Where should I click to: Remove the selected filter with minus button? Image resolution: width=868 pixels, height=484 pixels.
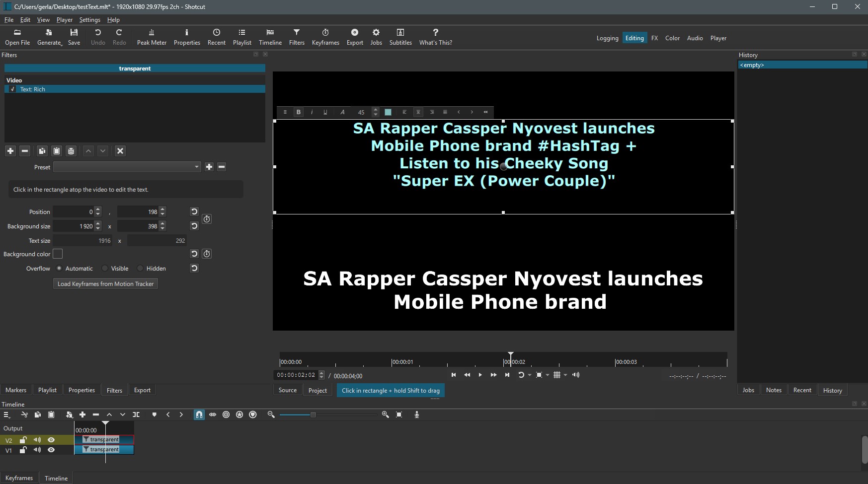click(x=25, y=151)
